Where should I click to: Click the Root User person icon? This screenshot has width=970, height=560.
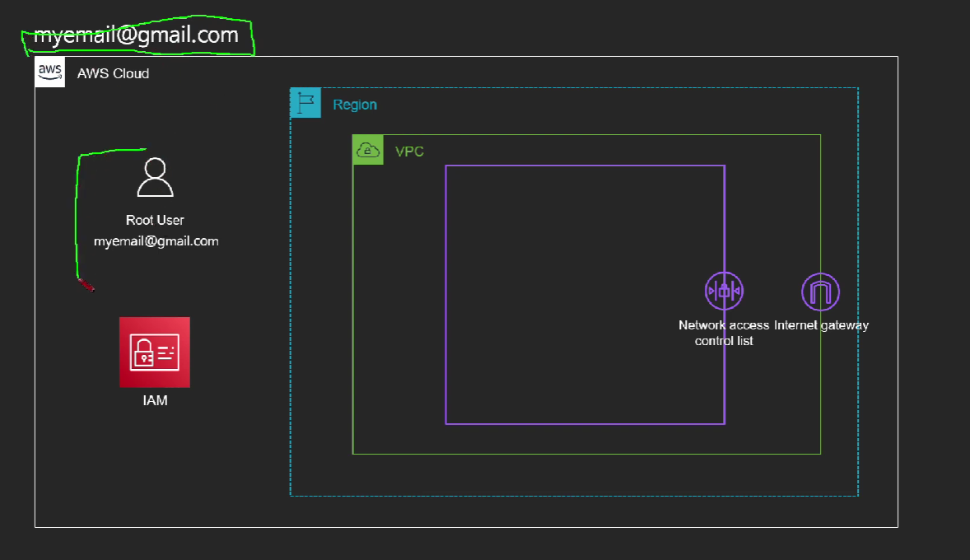[155, 178]
